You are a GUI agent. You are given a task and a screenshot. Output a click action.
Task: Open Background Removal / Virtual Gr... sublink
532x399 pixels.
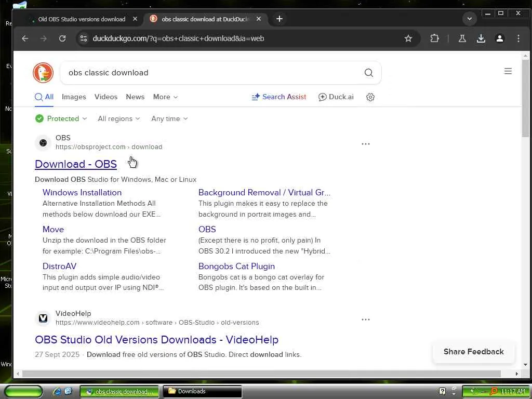click(x=264, y=192)
